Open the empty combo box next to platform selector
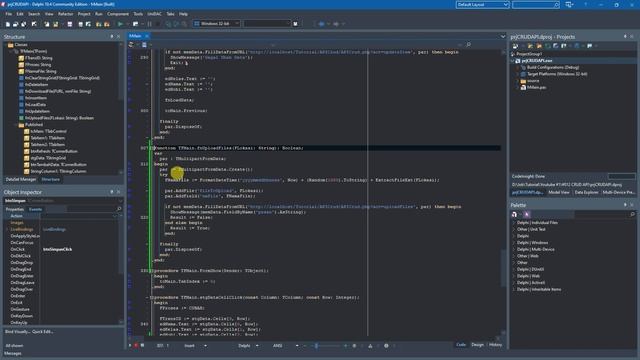 [x=267, y=24]
